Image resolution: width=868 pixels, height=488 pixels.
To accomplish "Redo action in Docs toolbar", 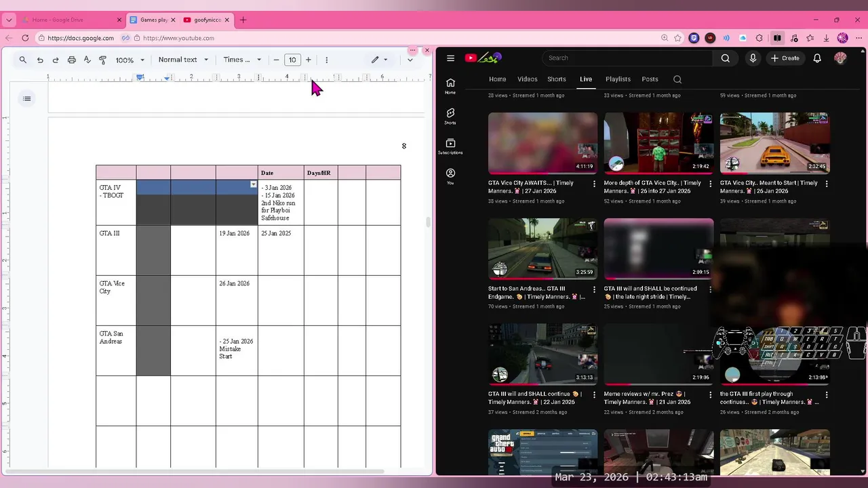I will 56,60.
